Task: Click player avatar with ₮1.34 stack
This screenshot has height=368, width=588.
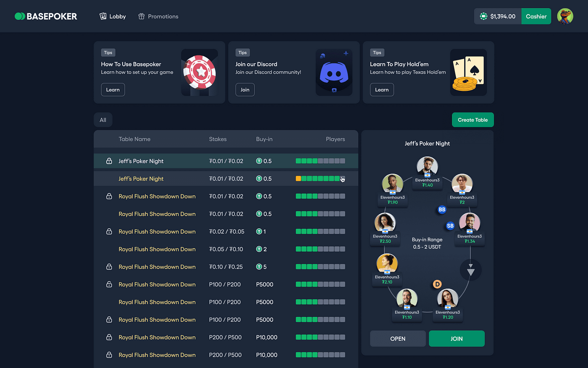Action: pyautogui.click(x=470, y=223)
